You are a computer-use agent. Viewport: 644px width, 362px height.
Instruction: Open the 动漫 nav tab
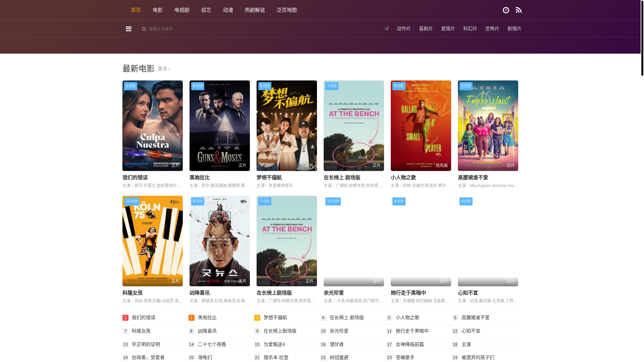coord(228,10)
